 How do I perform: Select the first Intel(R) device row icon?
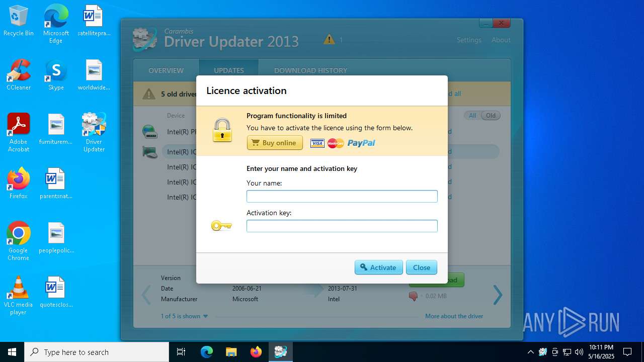pos(150,132)
